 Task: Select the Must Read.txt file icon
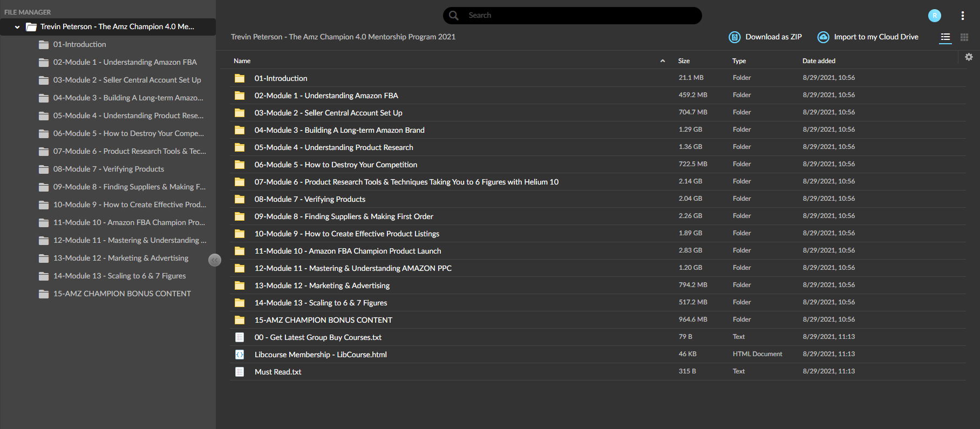pos(240,372)
